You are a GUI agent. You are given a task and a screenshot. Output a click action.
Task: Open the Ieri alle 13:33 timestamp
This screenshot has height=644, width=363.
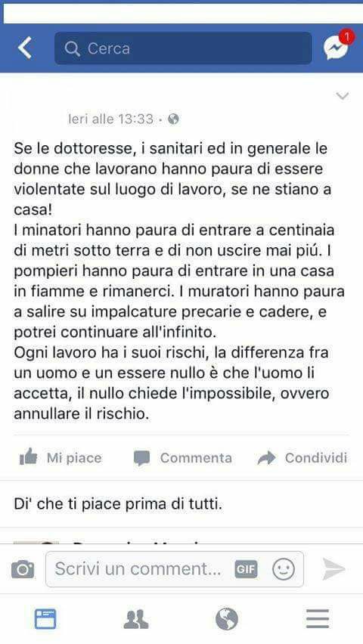[111, 119]
